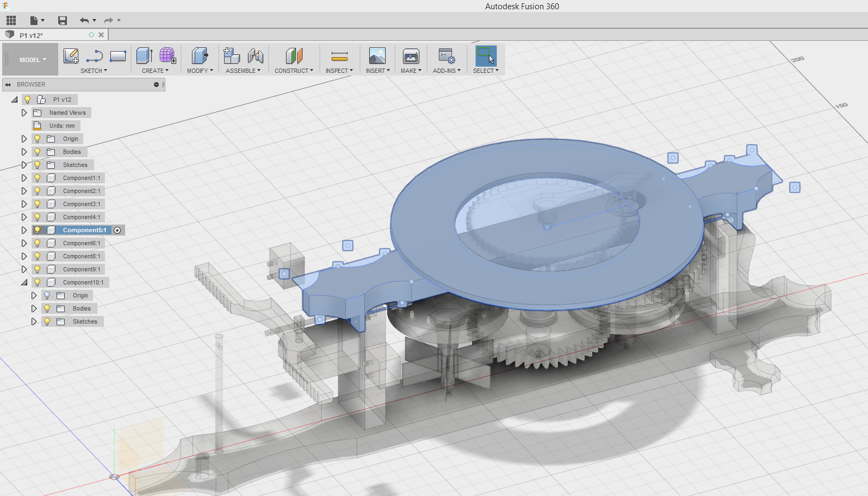Toggle visibility bulb of P1 v12 root
This screenshot has height=496, width=868.
[27, 100]
